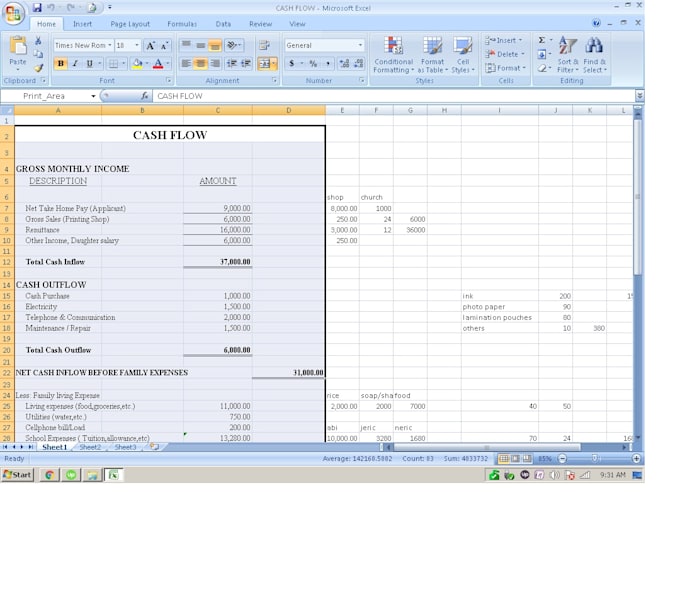Click the Wrap Text icon
This screenshot has width=680, height=604.
[264, 45]
